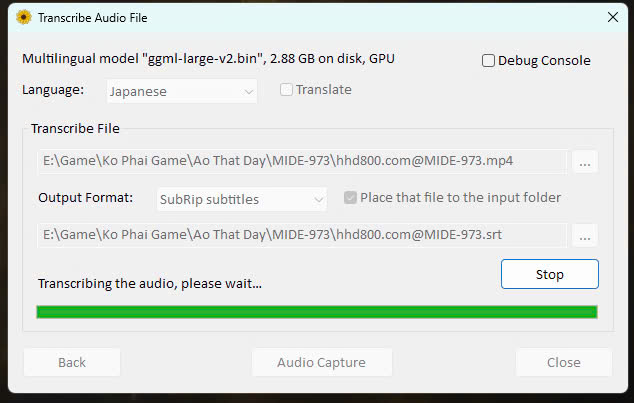This screenshot has height=403, width=634.
Task: Click the Back button
Action: click(x=72, y=362)
